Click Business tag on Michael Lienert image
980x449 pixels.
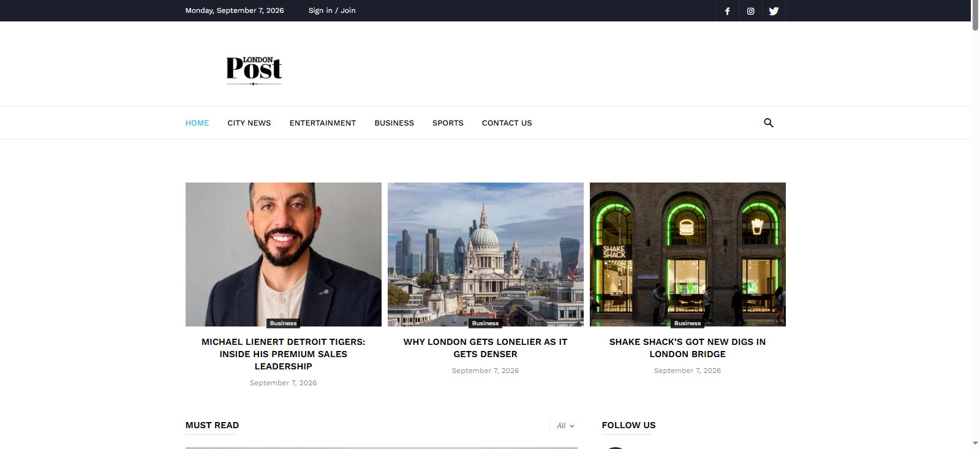coord(284,323)
